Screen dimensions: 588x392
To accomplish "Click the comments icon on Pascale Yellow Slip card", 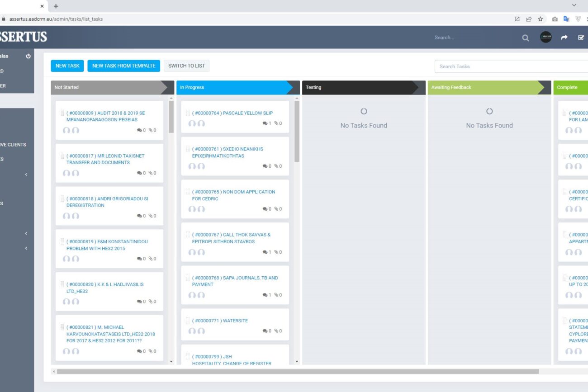I will tap(265, 123).
